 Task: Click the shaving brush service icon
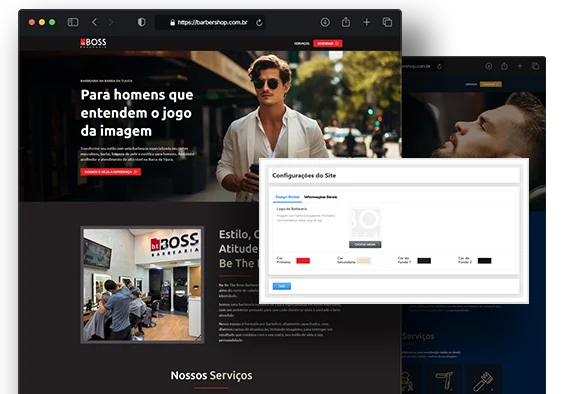click(483, 381)
